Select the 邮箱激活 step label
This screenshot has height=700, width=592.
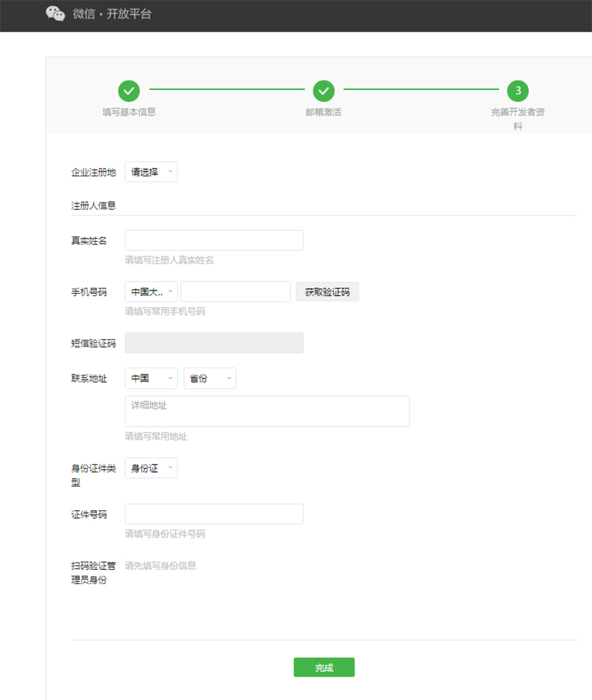[x=324, y=112]
